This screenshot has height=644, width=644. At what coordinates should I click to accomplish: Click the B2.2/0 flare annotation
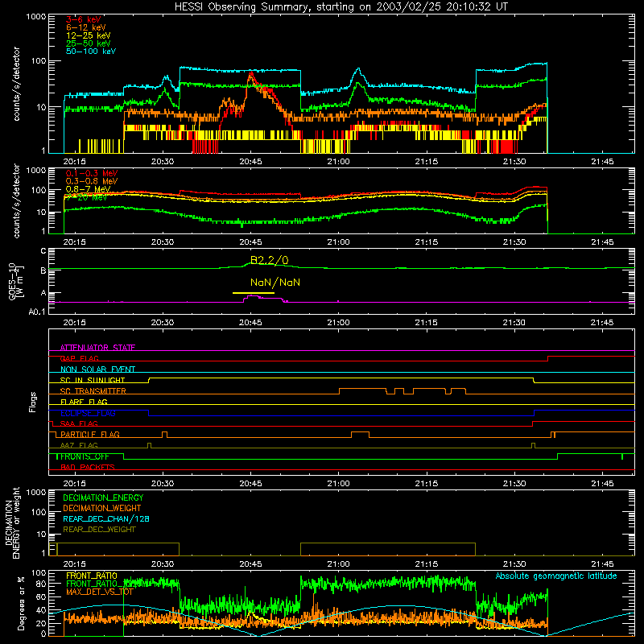[x=270, y=260]
